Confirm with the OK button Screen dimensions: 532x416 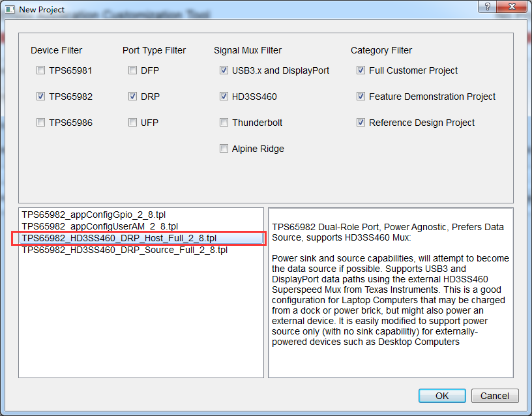coord(442,396)
